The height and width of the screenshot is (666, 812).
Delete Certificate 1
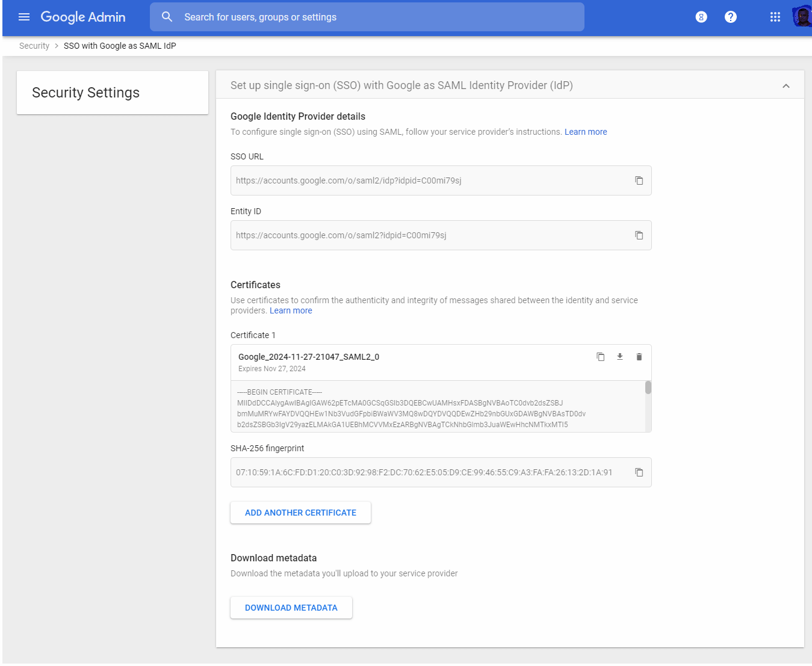(639, 357)
